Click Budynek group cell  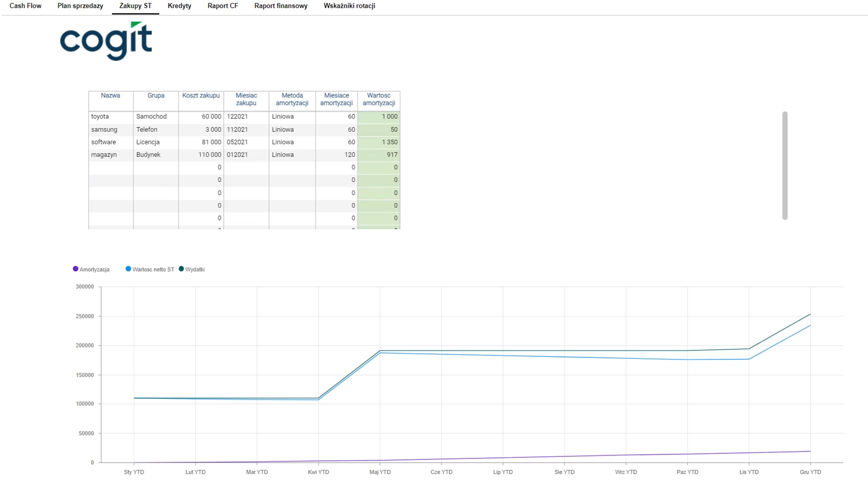click(156, 154)
